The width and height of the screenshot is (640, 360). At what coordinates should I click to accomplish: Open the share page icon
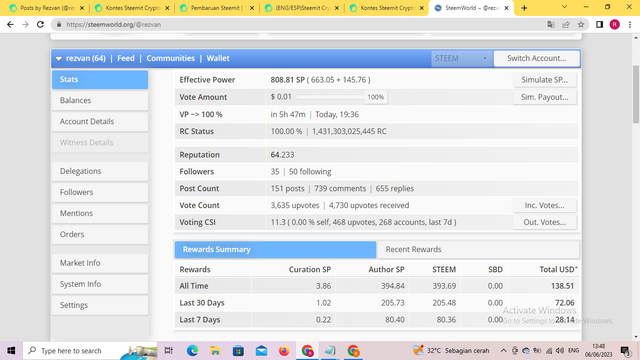[566, 24]
